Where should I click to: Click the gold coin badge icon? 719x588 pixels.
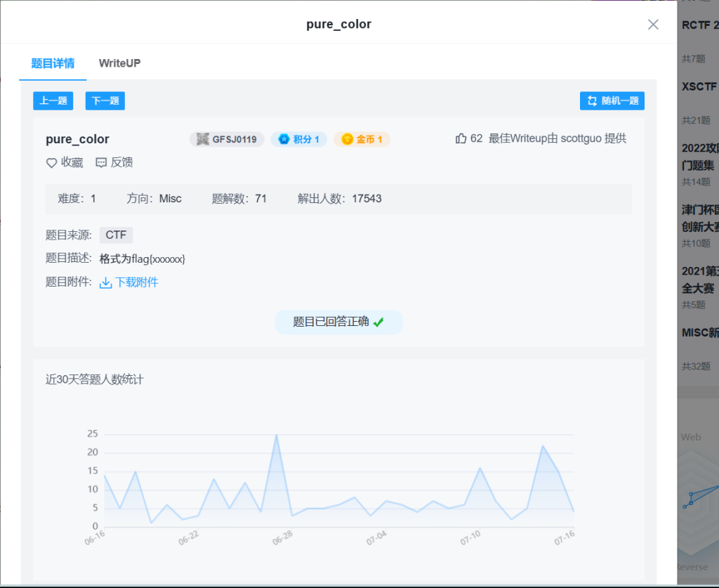coord(347,139)
